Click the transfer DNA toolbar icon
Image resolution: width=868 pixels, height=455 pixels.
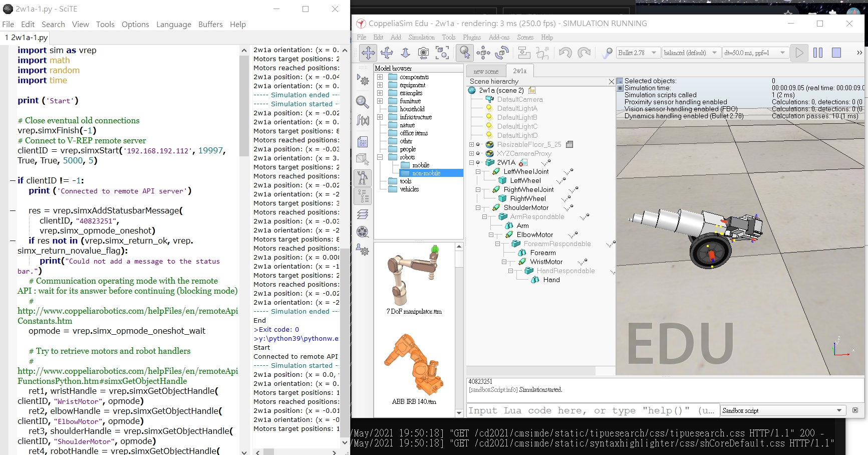point(542,53)
